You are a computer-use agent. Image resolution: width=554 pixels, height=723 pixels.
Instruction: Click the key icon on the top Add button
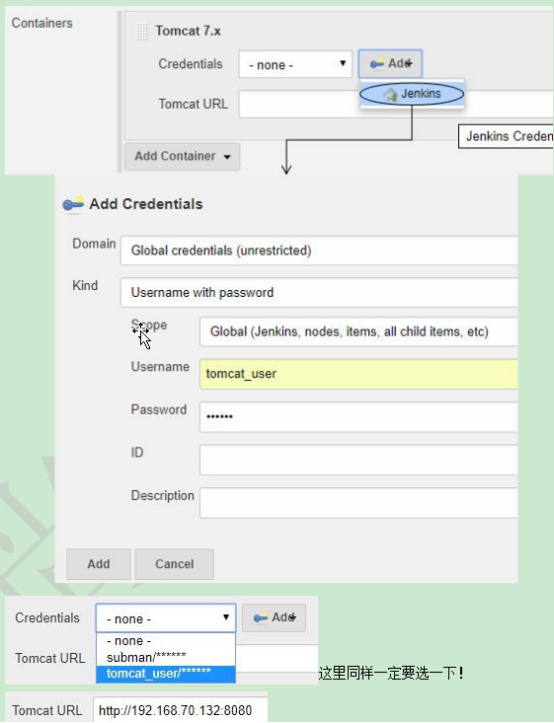(x=377, y=64)
